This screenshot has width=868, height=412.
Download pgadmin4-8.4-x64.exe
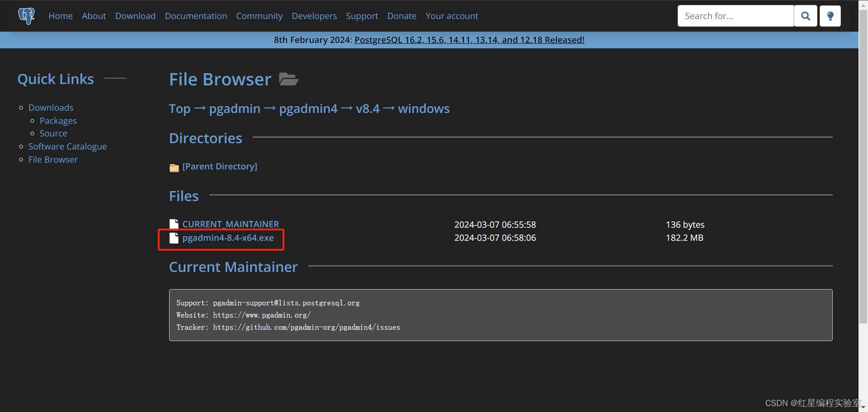pos(228,238)
